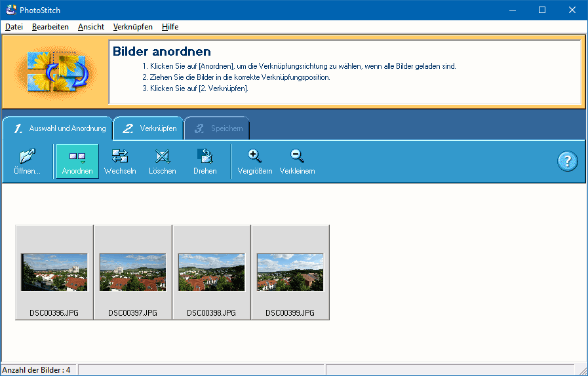The image size is (588, 376).
Task: Choose the DSC00399.JPG thumbnail
Action: click(290, 273)
